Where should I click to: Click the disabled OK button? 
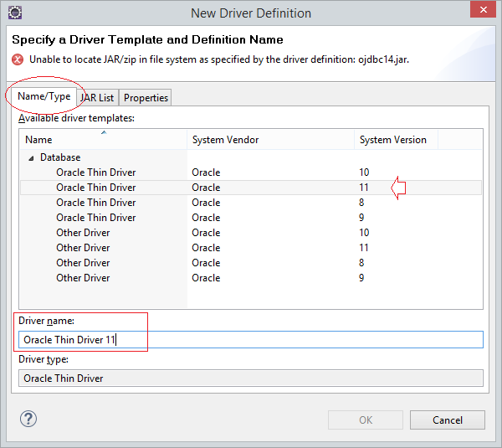tap(366, 420)
